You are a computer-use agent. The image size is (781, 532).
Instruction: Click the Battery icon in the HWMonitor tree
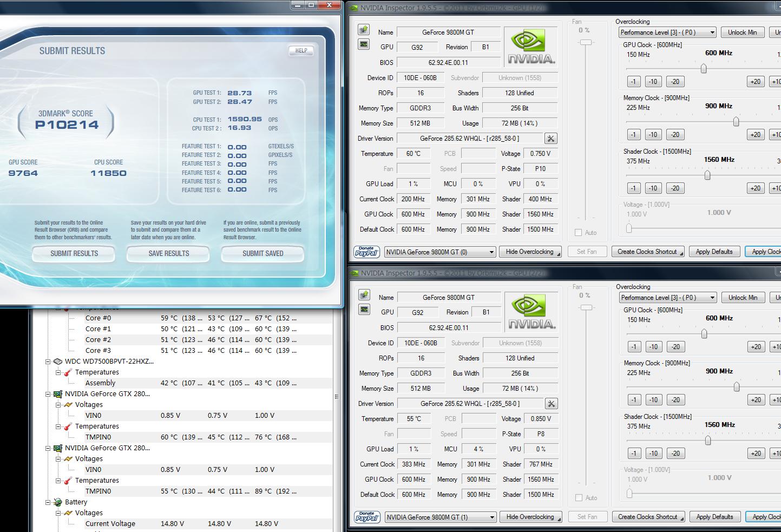tap(58, 502)
